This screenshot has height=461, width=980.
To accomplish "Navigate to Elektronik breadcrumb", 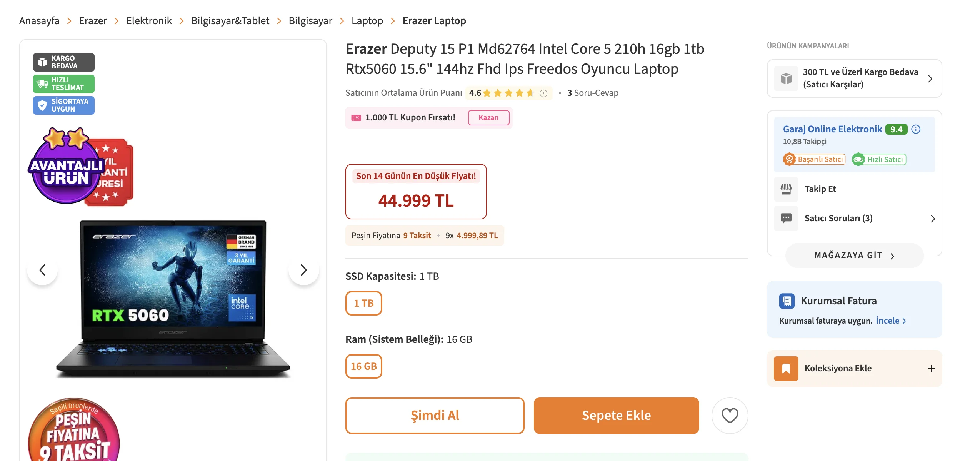I will tap(149, 21).
